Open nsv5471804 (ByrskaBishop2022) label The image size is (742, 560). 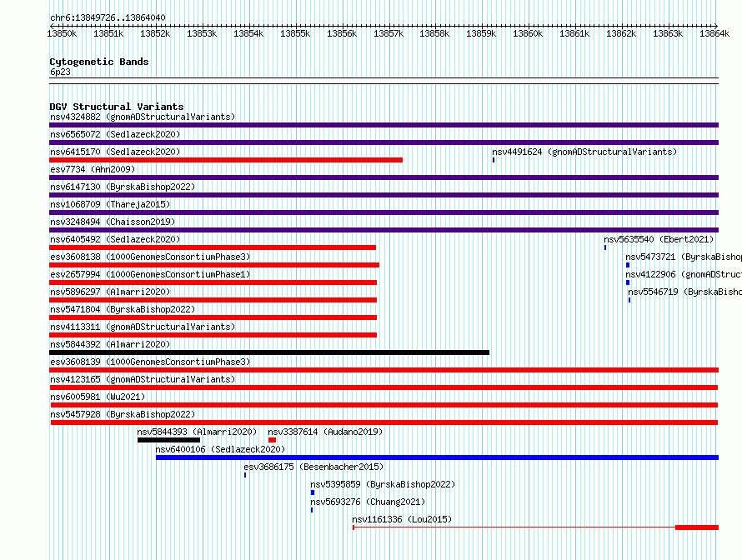(123, 309)
